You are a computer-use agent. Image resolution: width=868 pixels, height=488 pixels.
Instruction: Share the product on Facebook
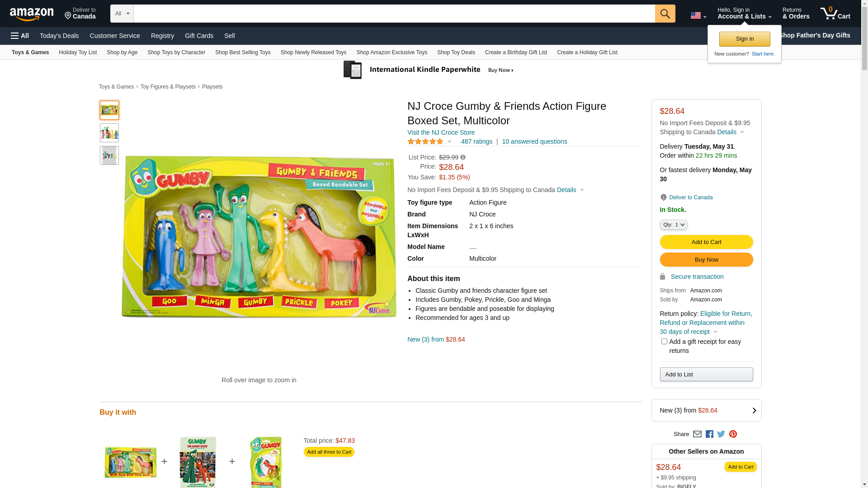pos(709,434)
